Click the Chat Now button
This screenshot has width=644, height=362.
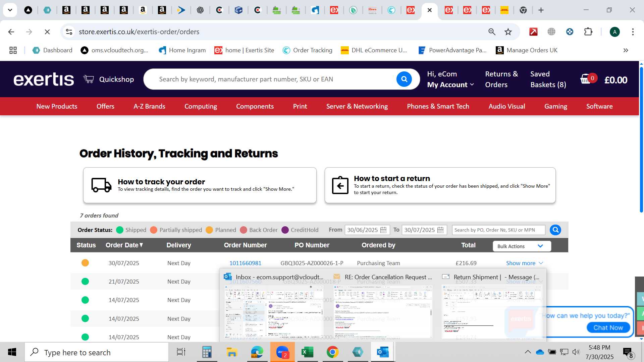(x=608, y=327)
